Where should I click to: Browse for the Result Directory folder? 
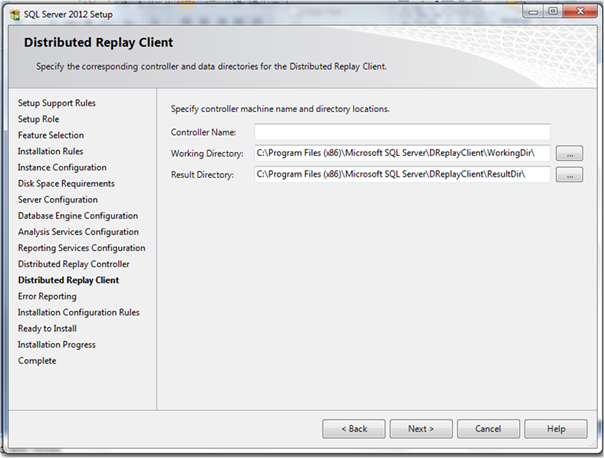[569, 175]
